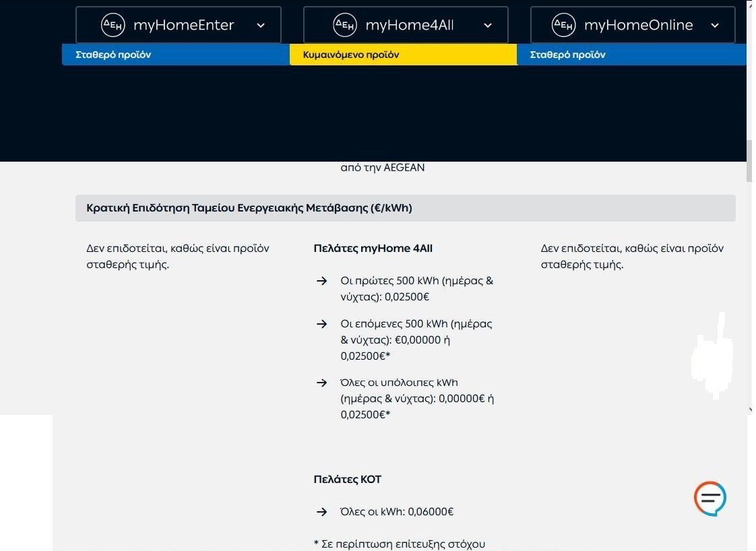Screen dimensions: 756x551
Task: Select the myHomeEnter product name
Action: [184, 25]
